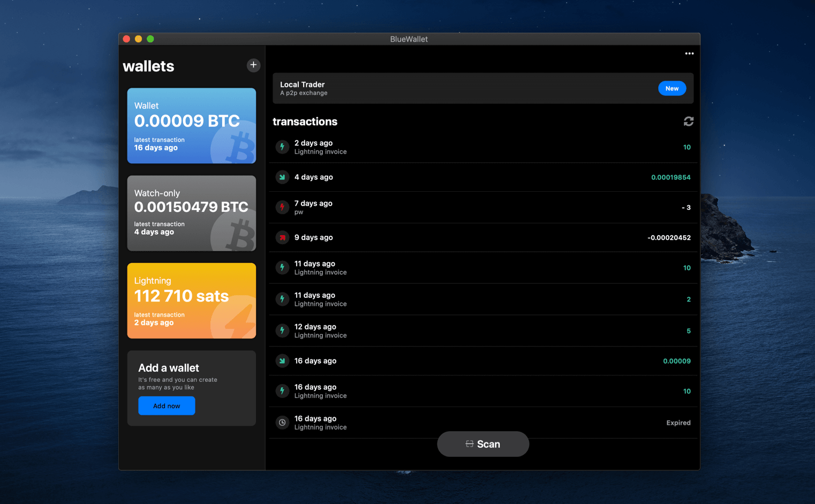Open the 7 days ago pw transaction

tap(483, 207)
